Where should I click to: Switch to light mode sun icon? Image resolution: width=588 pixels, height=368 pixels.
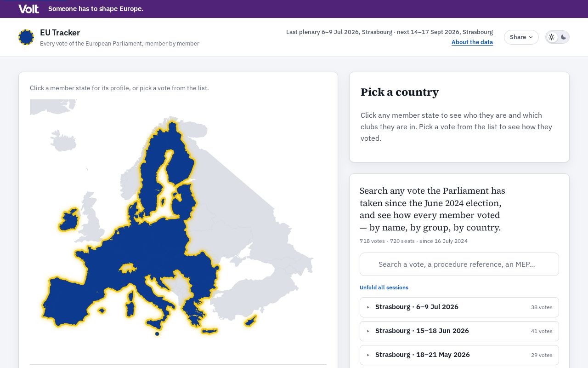pos(552,37)
